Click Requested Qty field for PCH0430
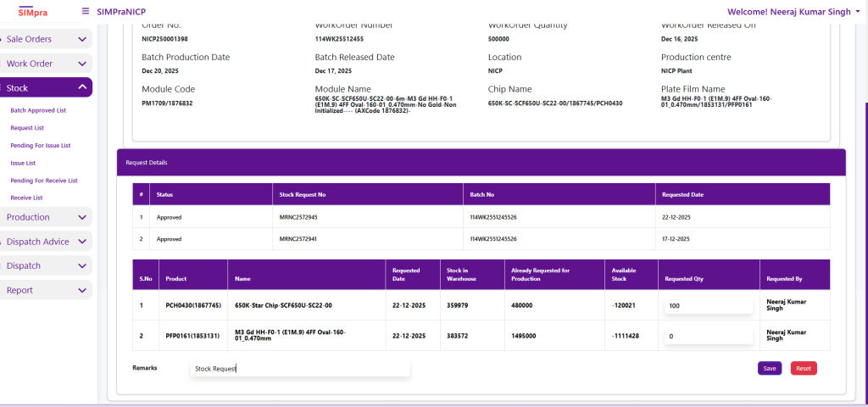 pos(708,305)
